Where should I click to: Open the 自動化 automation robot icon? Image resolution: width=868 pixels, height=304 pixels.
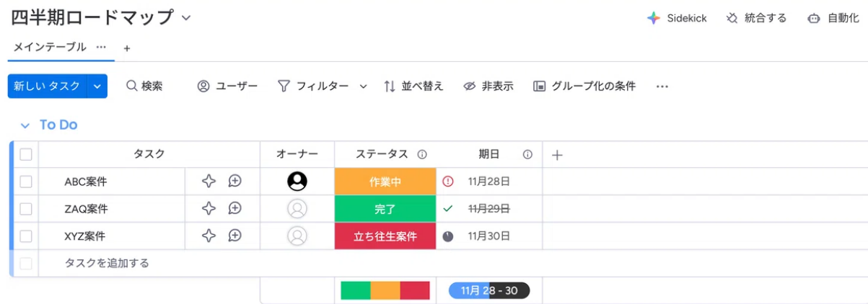click(x=814, y=19)
